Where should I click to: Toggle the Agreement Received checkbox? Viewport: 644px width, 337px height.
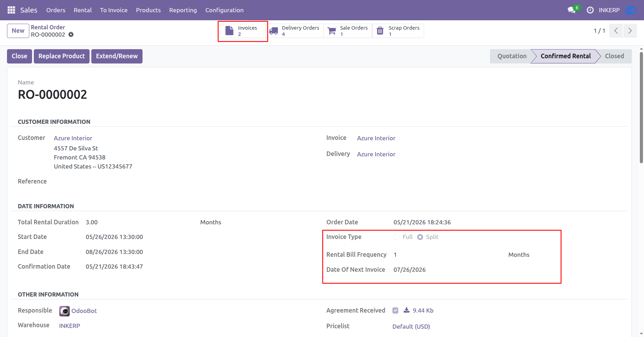click(395, 310)
